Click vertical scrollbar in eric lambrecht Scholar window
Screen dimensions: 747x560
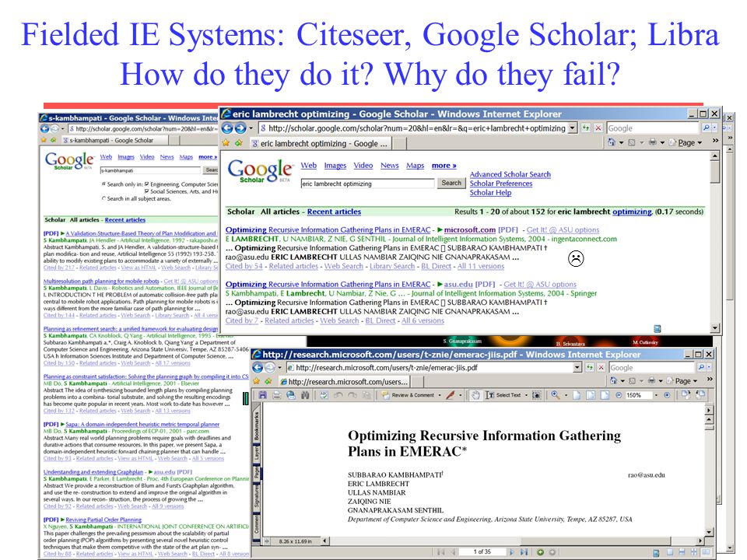pos(714,241)
